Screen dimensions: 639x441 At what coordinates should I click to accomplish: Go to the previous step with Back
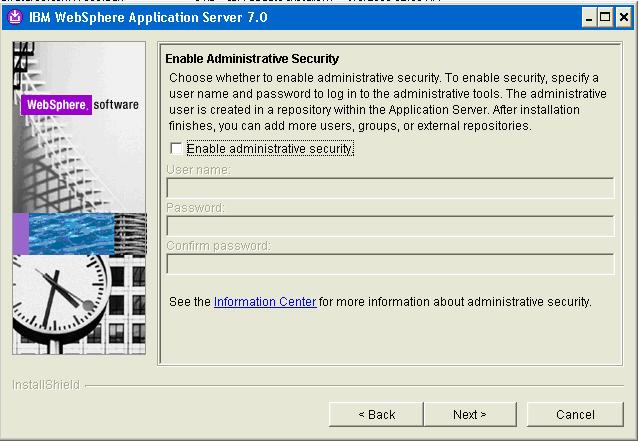tap(376, 415)
